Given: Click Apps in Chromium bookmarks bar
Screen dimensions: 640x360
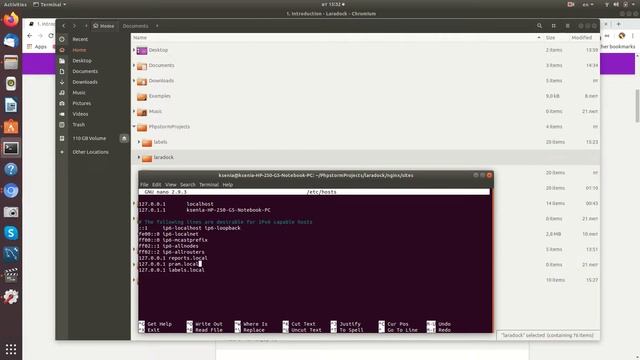Looking at the screenshot, I should pyautogui.click(x=37, y=47).
